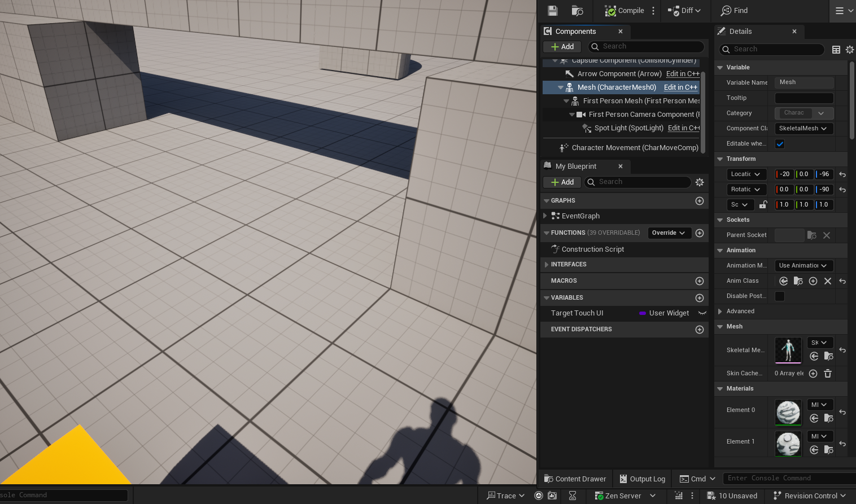856x504 pixels.
Task: Open the Content Drawer
Action: point(575,479)
